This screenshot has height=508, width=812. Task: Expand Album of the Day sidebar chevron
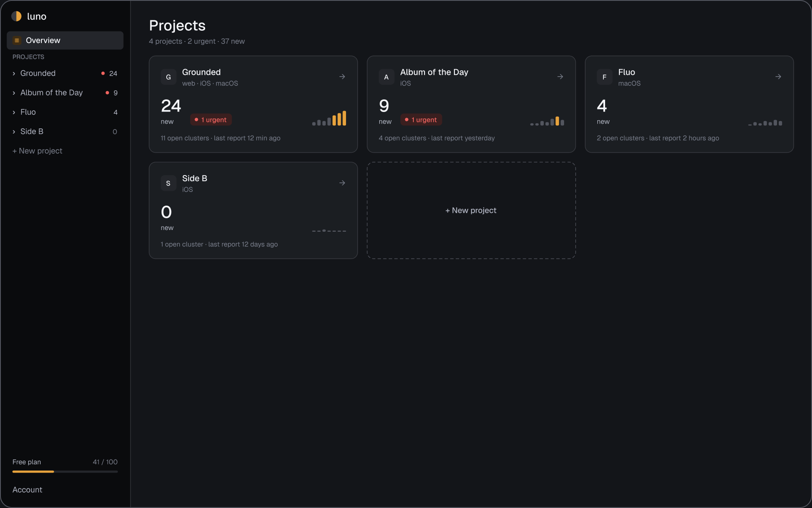point(14,93)
